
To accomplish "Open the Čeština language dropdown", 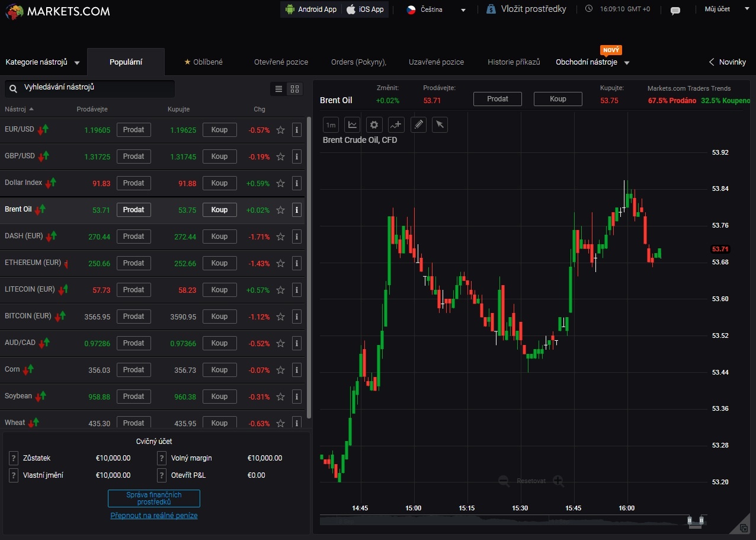I will (436, 9).
